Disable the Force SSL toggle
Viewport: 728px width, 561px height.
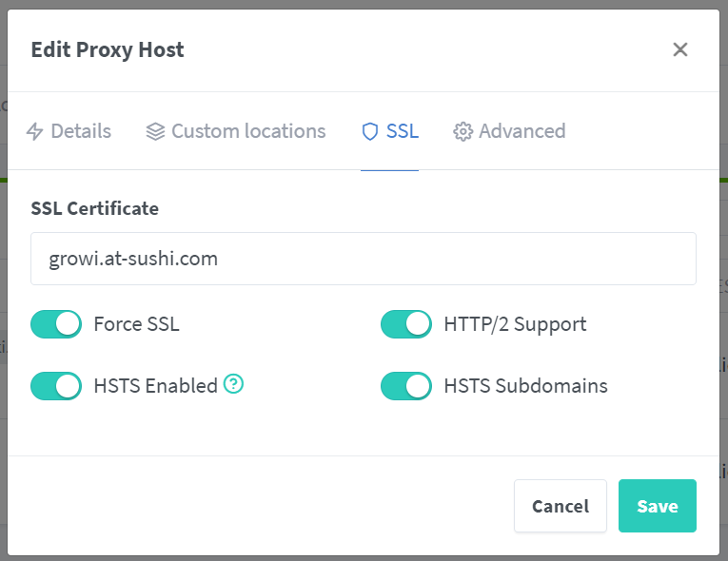click(x=56, y=324)
